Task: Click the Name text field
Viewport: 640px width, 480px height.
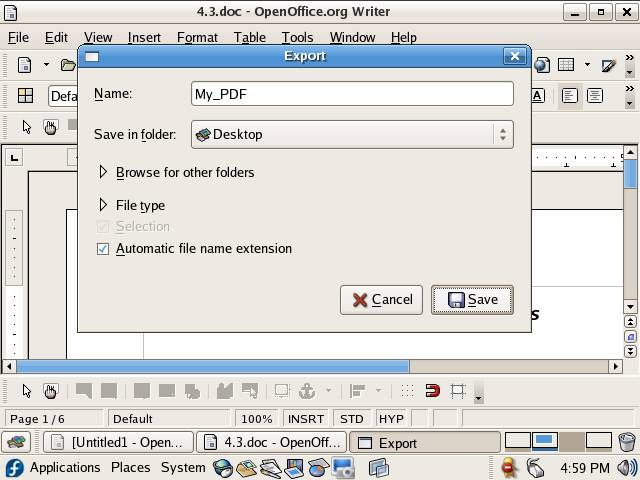Action: (x=352, y=94)
